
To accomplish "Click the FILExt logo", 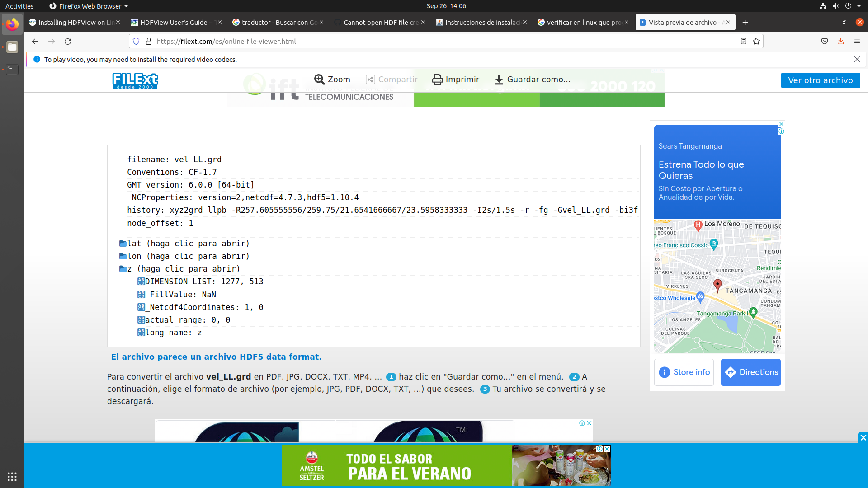I will (135, 81).
